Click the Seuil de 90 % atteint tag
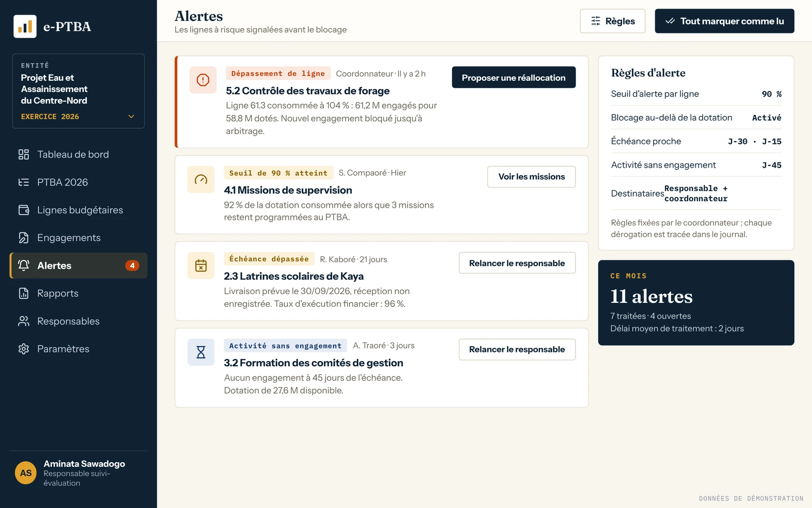The width and height of the screenshot is (812, 508). click(x=279, y=173)
